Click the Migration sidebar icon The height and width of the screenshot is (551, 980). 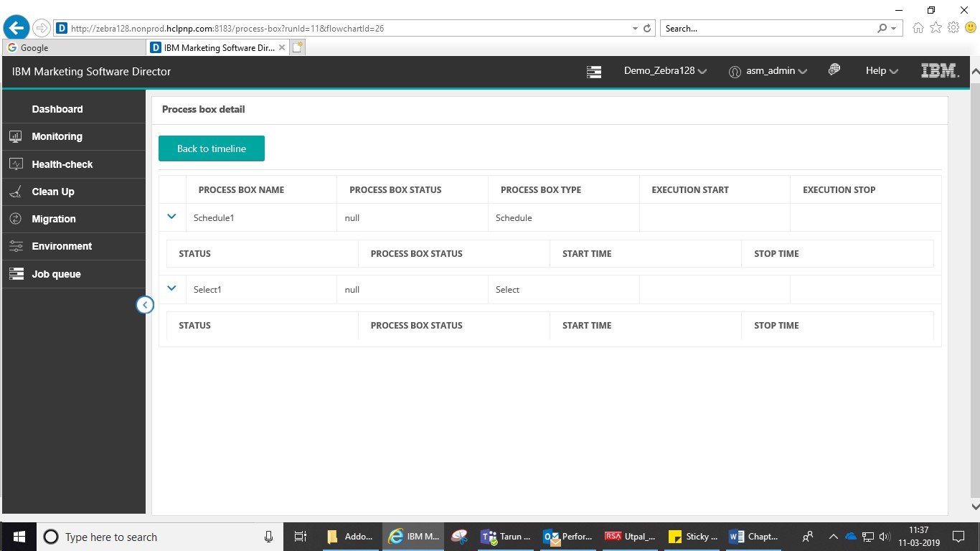16,219
